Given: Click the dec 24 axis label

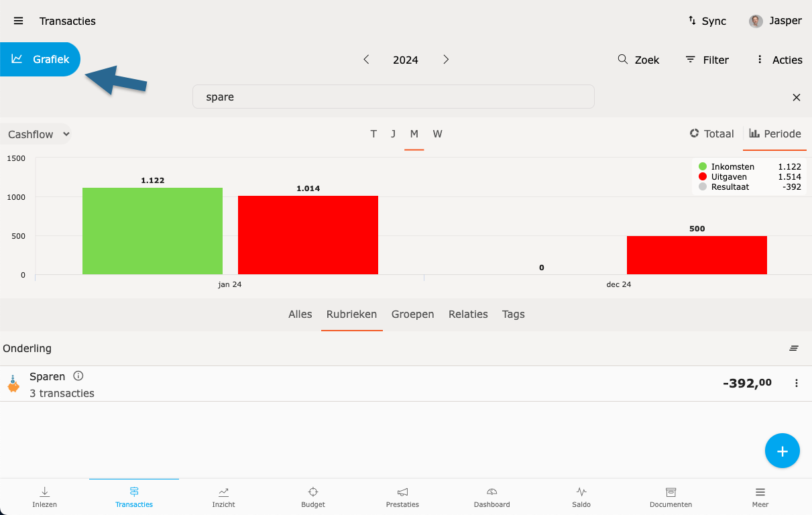Looking at the screenshot, I should (x=618, y=284).
